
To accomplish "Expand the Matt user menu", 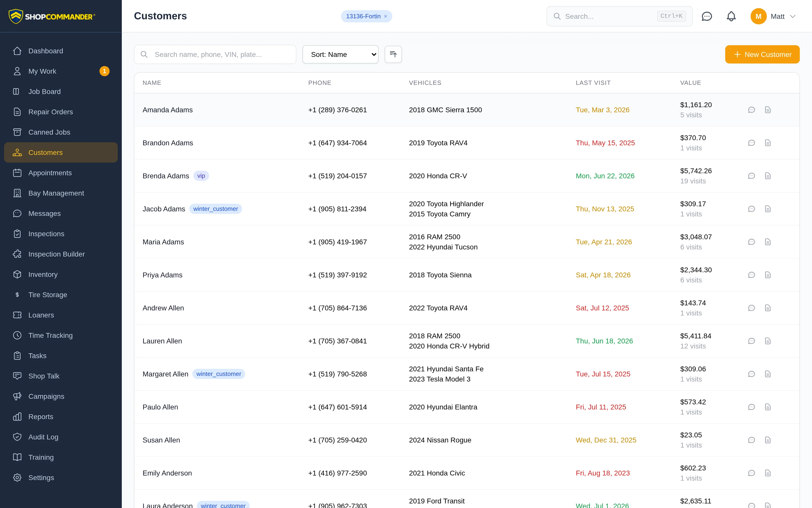I will click(773, 16).
